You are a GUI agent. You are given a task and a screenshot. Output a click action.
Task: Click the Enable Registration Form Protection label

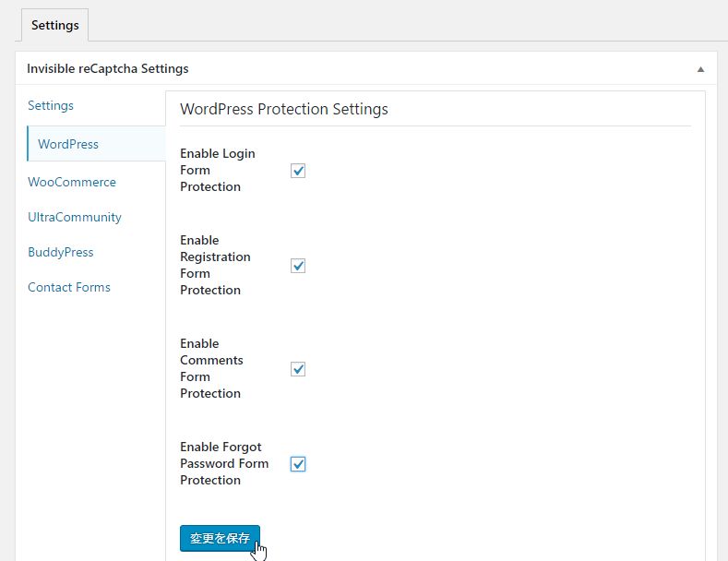(215, 265)
